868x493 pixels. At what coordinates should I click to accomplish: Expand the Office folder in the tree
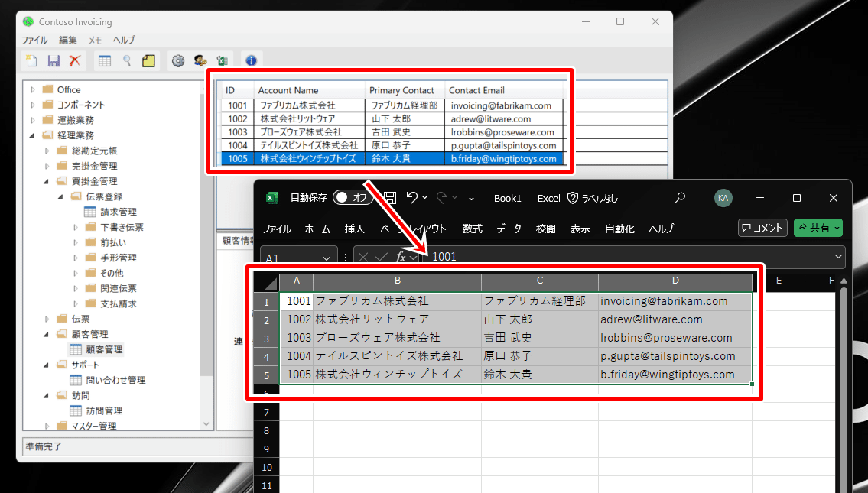coord(33,89)
